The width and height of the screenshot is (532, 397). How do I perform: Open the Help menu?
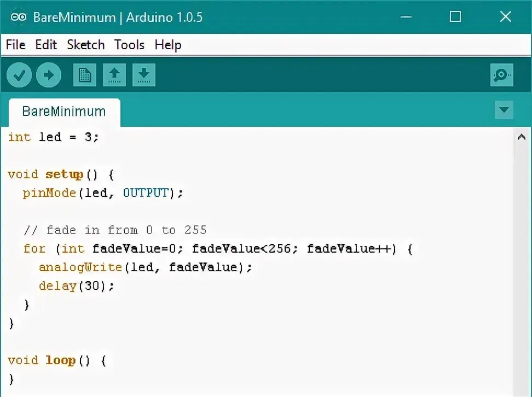(168, 45)
